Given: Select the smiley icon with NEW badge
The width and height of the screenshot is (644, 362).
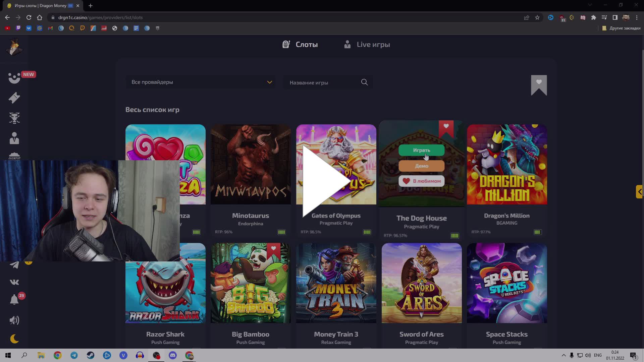Looking at the screenshot, I should point(14,78).
